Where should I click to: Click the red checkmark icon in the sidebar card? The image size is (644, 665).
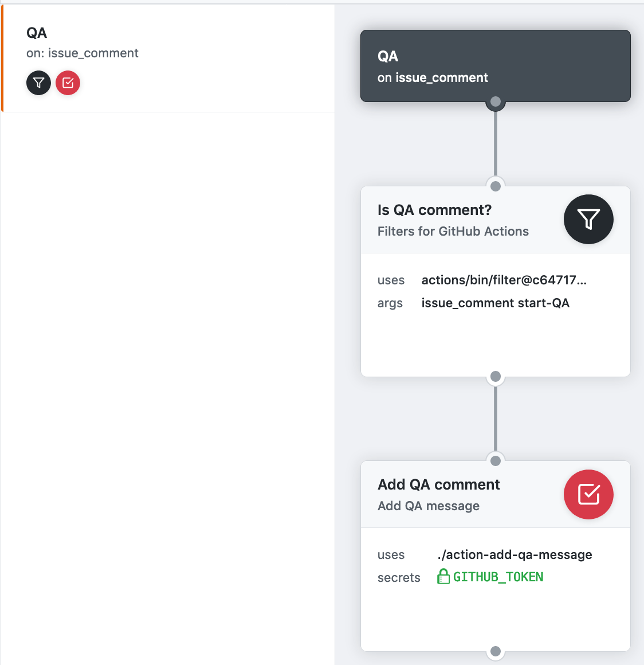pos(68,83)
